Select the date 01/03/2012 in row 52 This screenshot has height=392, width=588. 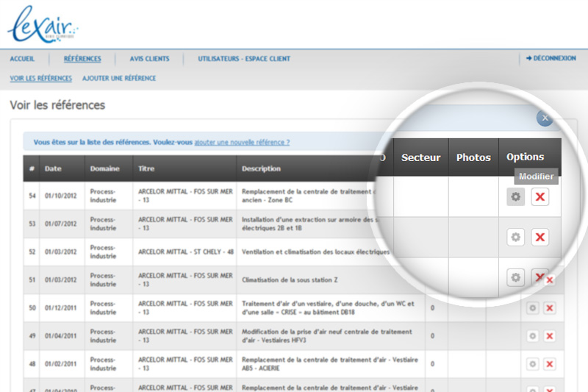(61, 252)
